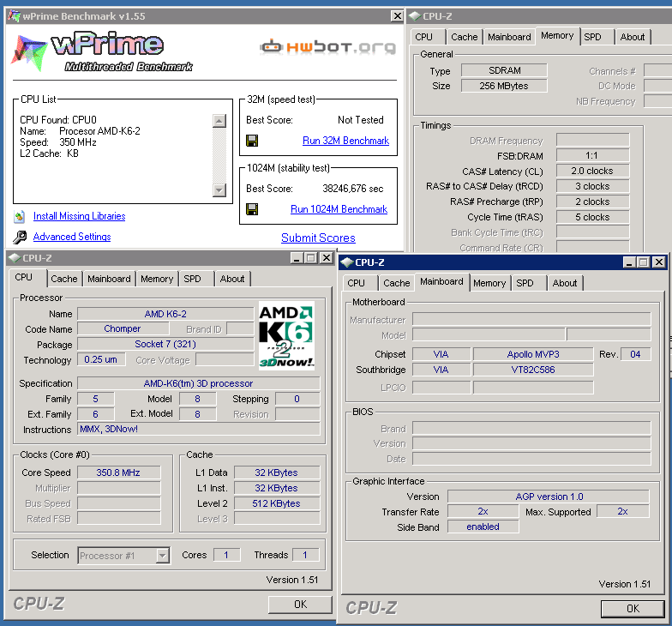Click the AGP version 1.0 field
Image resolution: width=672 pixels, height=626 pixels.
click(x=549, y=497)
